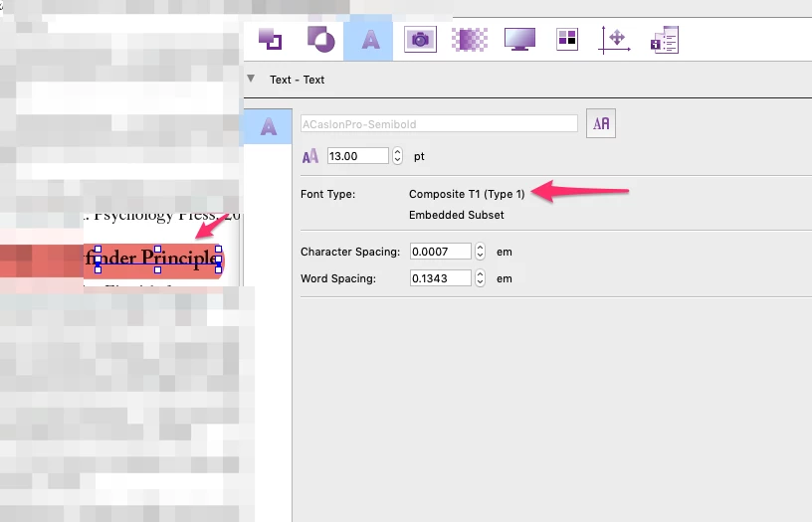
Task: Open the overlapping squares fill inspector tab
Action: [270, 40]
